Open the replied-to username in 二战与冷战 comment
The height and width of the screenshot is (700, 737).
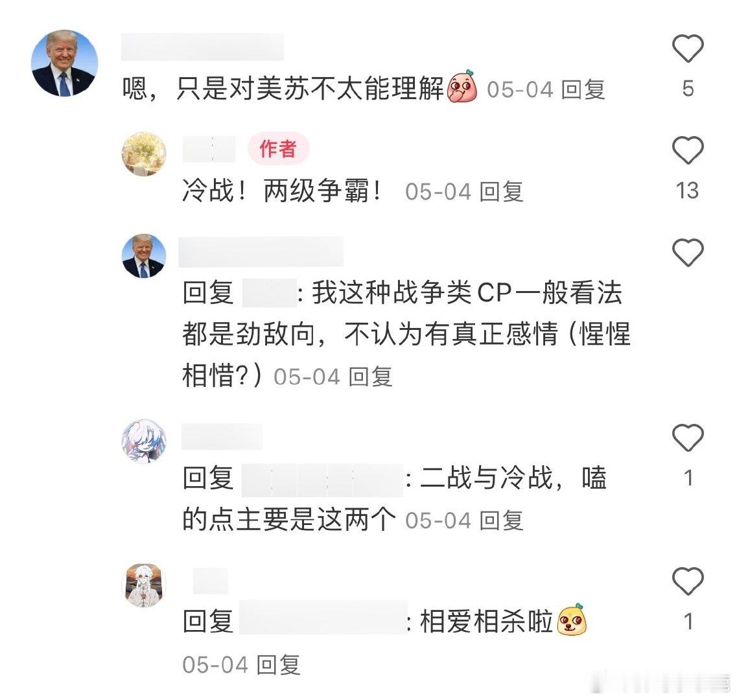(322, 480)
